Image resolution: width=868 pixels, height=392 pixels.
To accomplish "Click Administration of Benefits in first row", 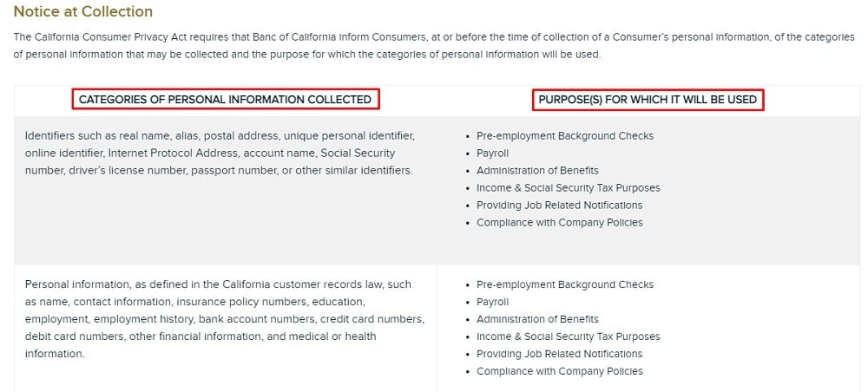I will [x=537, y=170].
